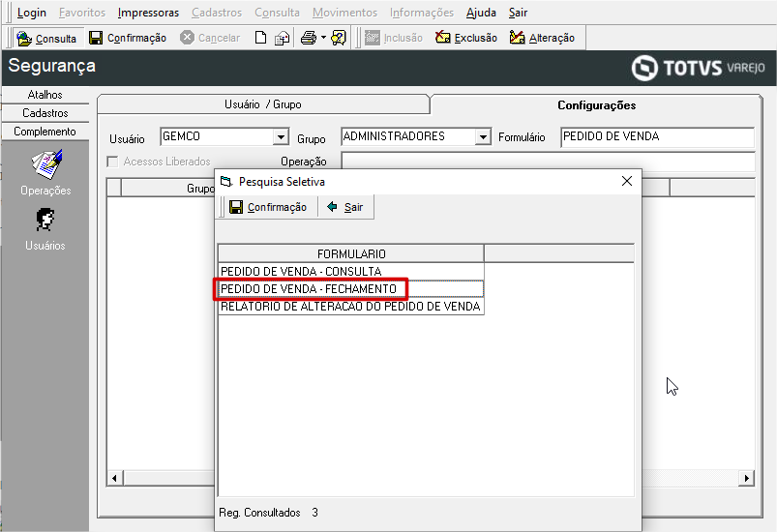Open the Informações menu
This screenshot has width=777, height=532.
(422, 13)
